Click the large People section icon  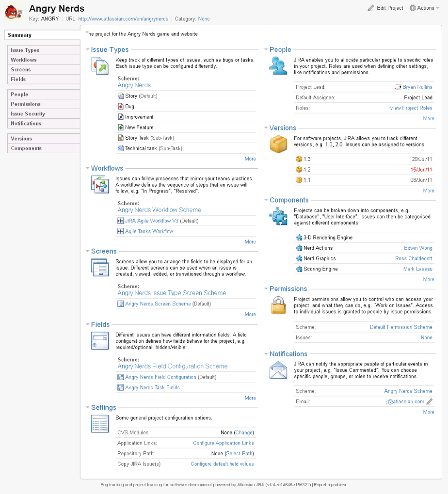click(278, 65)
